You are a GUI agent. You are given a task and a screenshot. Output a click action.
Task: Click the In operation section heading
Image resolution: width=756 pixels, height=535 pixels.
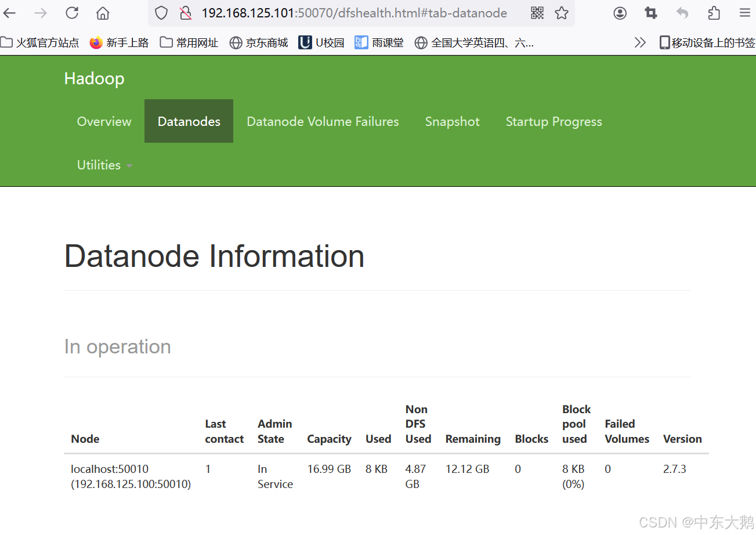coord(117,346)
